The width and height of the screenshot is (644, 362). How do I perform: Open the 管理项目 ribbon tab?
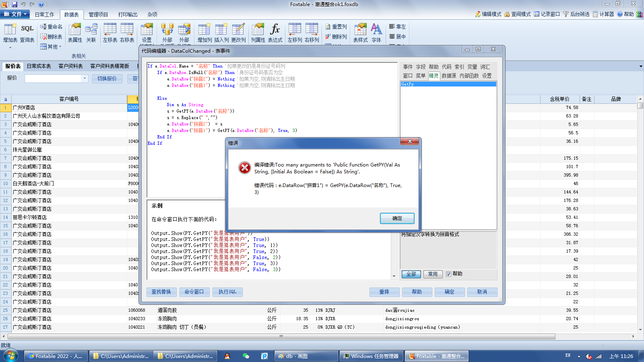pos(98,14)
